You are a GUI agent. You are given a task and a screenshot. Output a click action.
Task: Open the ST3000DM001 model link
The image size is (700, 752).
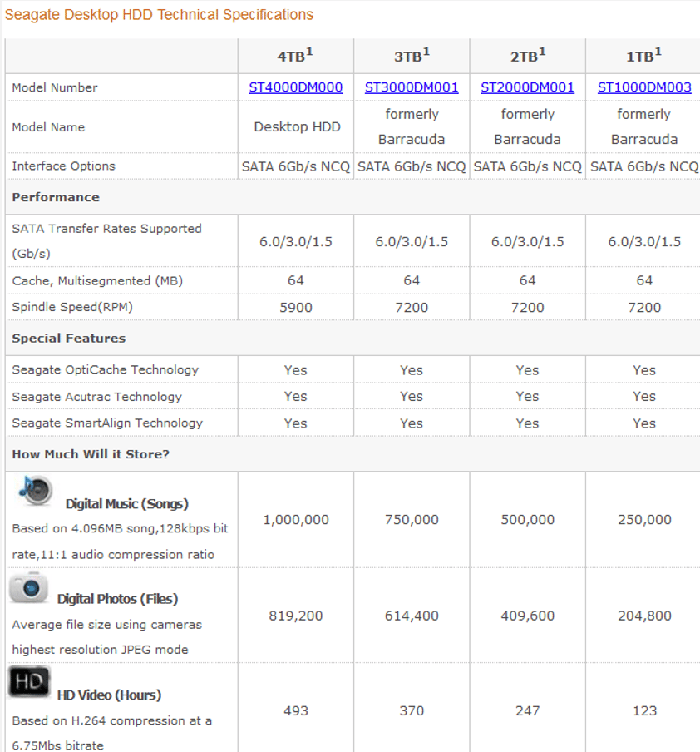click(412, 87)
